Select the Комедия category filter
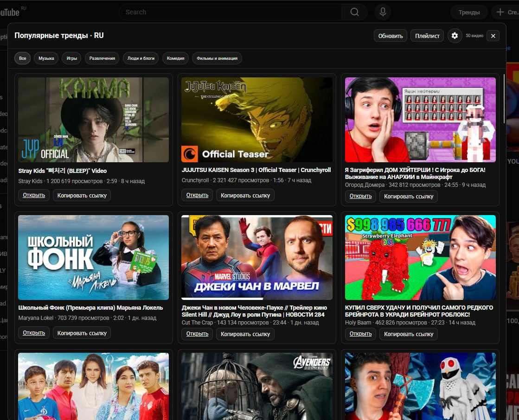519x420 pixels. pyautogui.click(x=175, y=58)
